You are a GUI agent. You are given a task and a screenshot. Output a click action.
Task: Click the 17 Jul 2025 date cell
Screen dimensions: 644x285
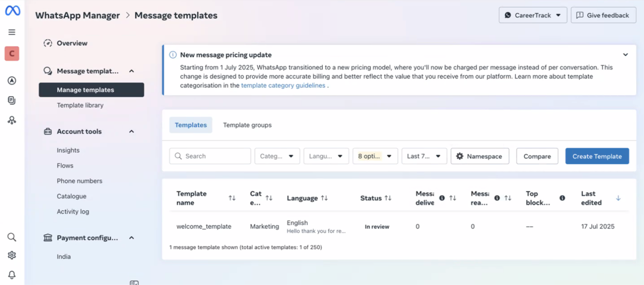[x=598, y=227]
